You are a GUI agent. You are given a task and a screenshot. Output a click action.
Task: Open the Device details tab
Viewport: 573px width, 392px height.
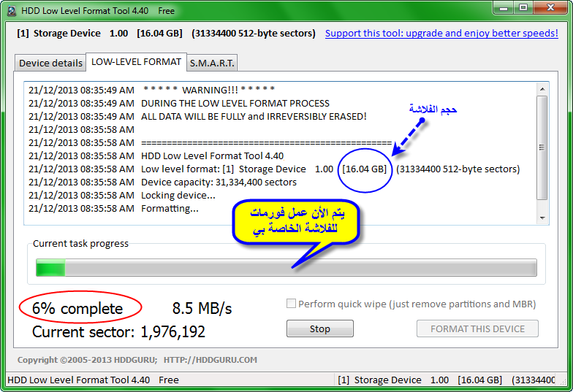[x=50, y=63]
